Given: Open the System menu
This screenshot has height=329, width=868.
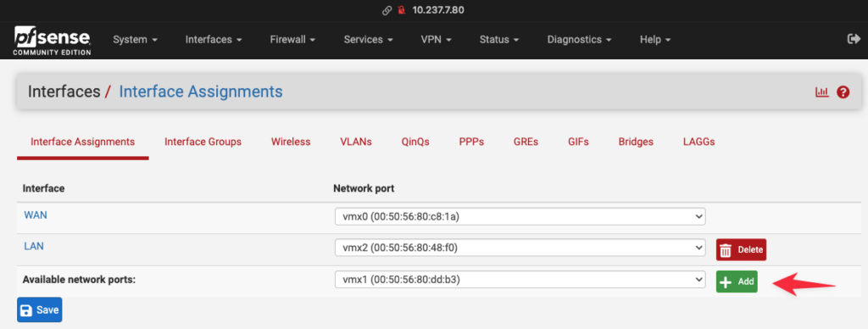Looking at the screenshot, I should [135, 40].
